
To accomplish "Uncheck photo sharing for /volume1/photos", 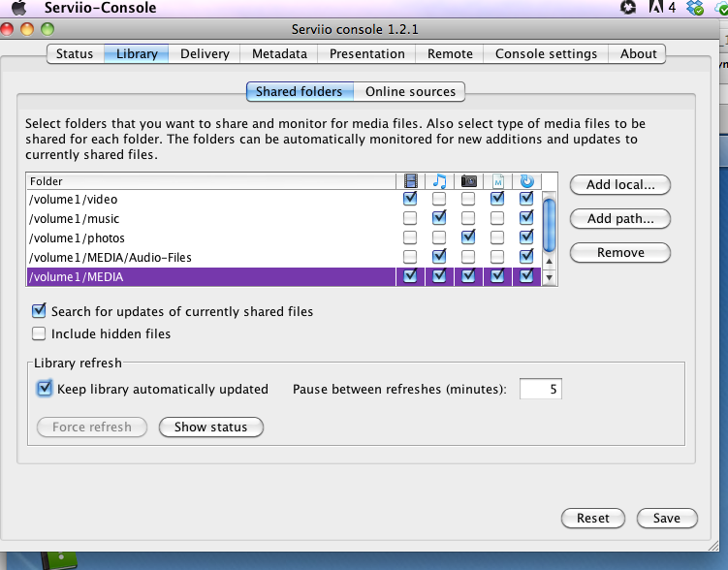I will [468, 237].
